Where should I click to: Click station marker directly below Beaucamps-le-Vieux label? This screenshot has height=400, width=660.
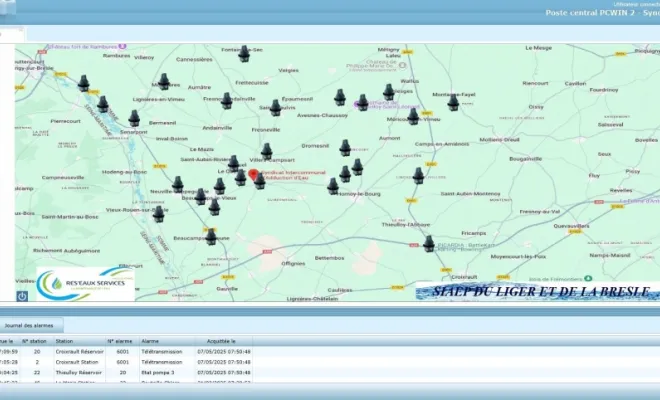click(214, 207)
